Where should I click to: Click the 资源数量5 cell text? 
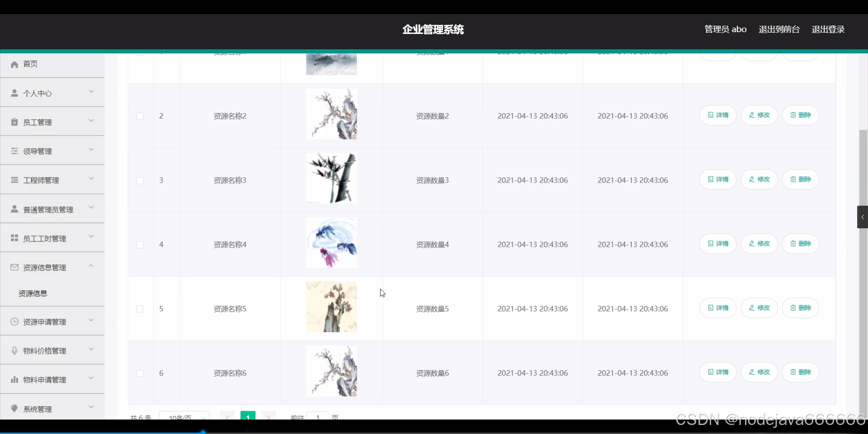coord(433,309)
